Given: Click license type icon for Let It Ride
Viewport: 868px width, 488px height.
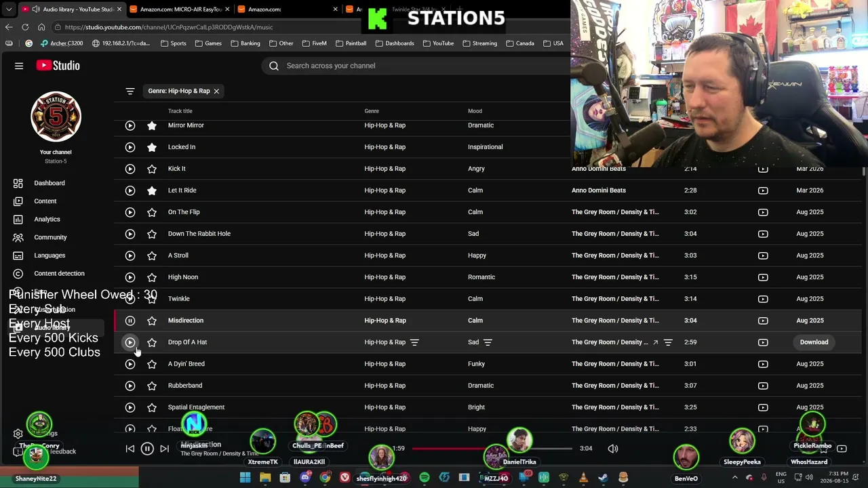Looking at the screenshot, I should (x=763, y=190).
